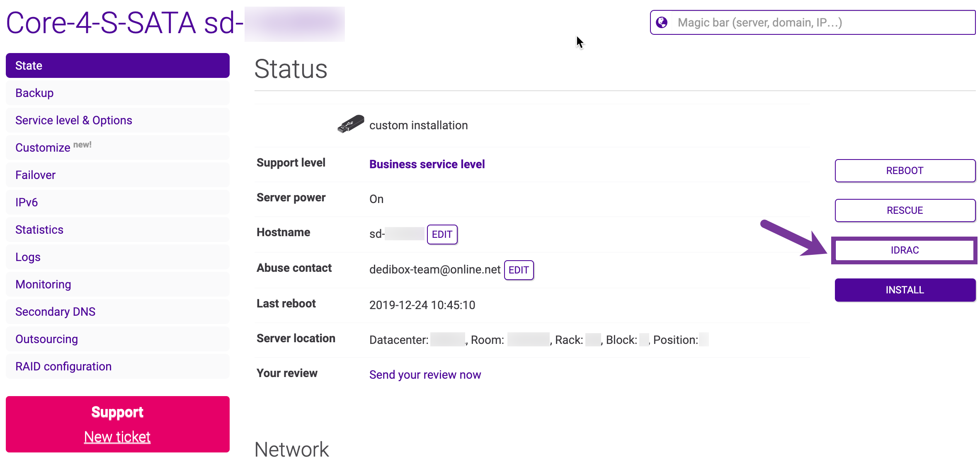Click the USB drive custom installation icon
The image size is (980, 474).
(350, 124)
